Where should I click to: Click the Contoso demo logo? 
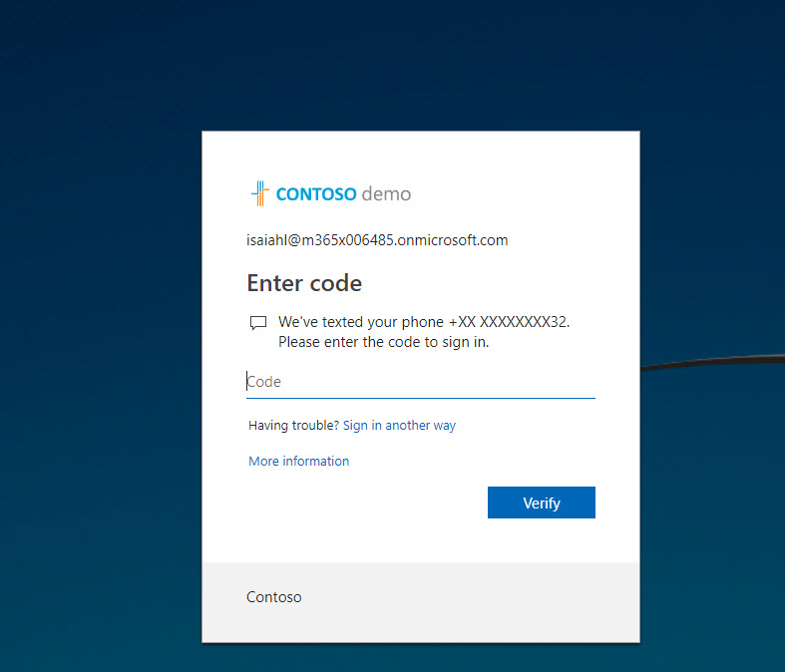click(330, 193)
